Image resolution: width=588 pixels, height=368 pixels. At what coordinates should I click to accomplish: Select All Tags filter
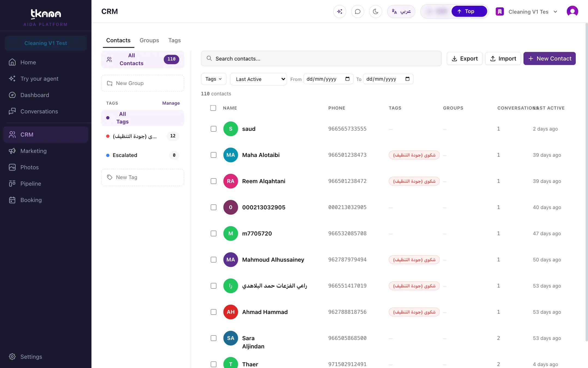[143, 118]
